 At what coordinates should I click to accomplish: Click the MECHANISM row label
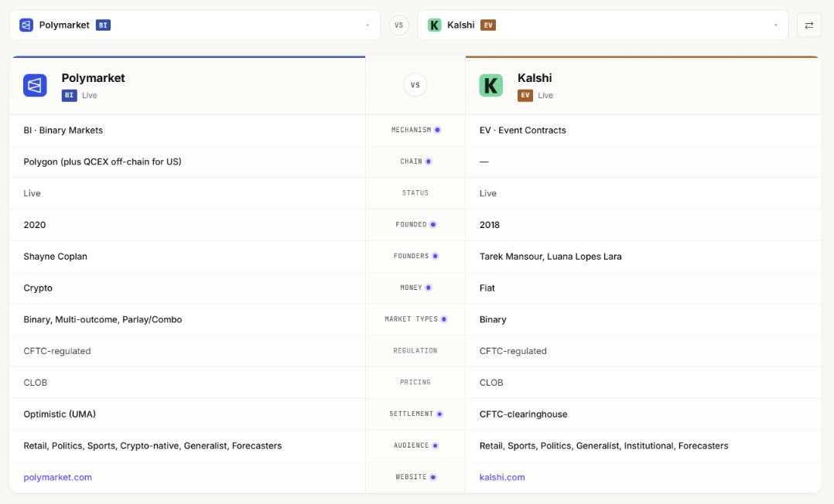coord(411,130)
